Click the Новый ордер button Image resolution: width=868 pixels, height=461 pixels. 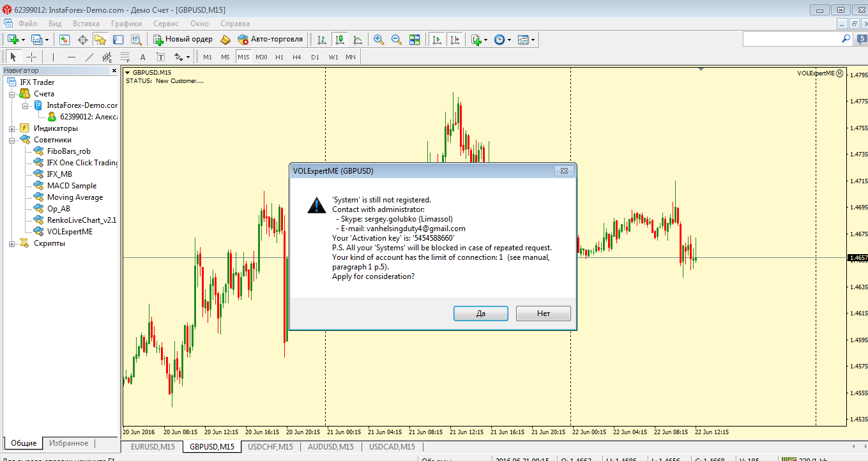pyautogui.click(x=183, y=40)
